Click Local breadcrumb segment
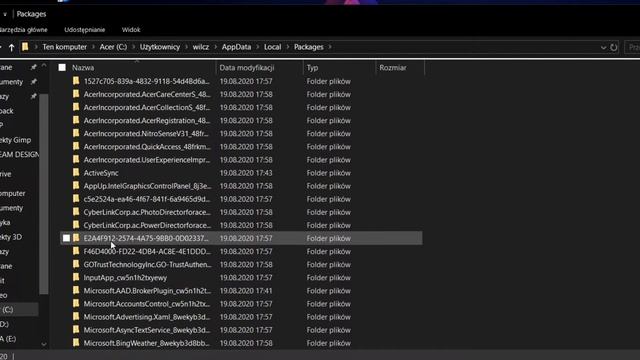Image resolution: width=640 pixels, height=360 pixels. (x=272, y=47)
